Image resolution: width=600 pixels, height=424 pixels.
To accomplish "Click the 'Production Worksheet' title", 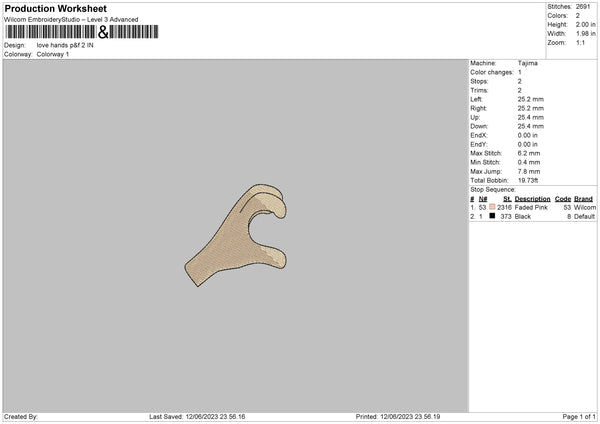I will (x=55, y=8).
